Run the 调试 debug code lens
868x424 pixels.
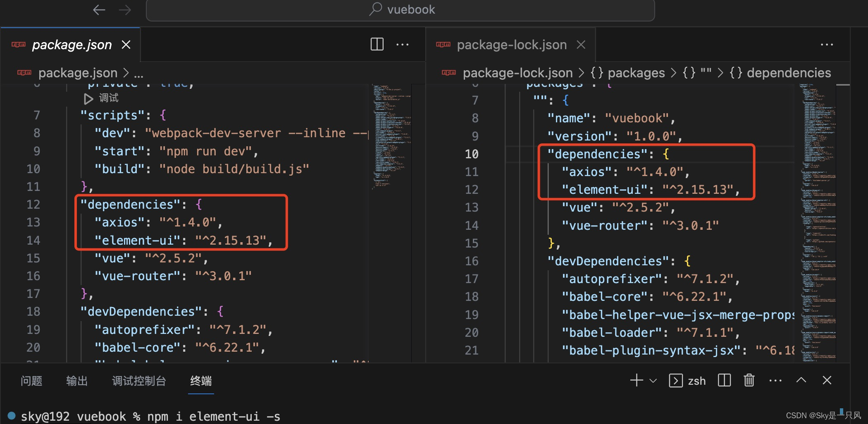[108, 98]
